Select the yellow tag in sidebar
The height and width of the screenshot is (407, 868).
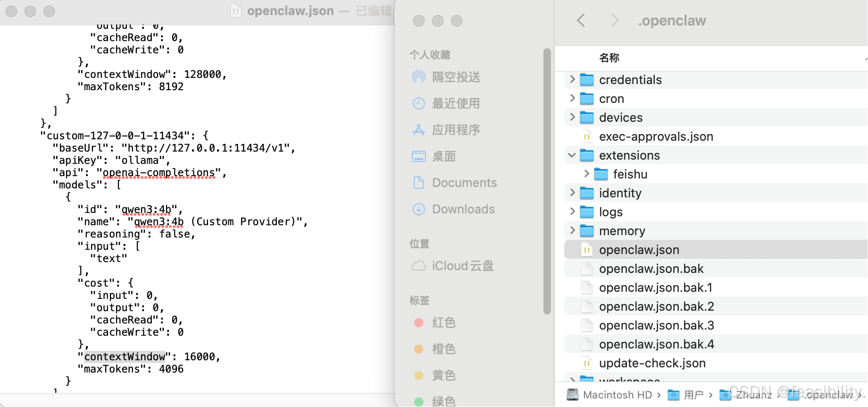point(418,375)
